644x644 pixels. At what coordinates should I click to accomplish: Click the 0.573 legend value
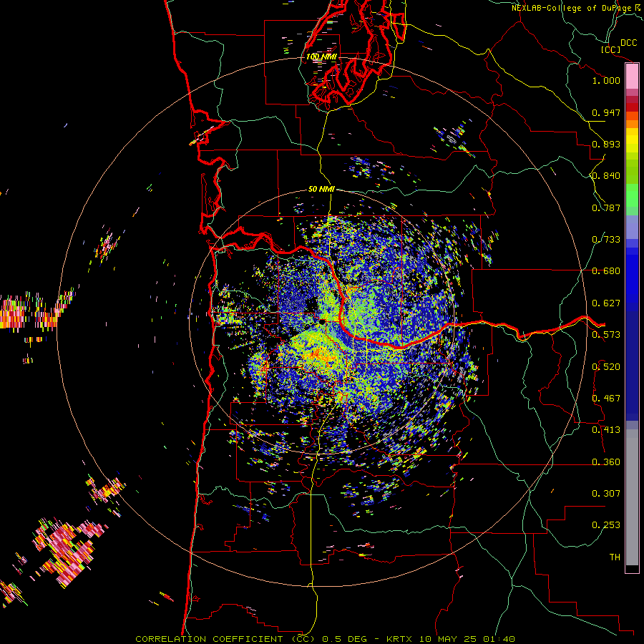coord(606,335)
